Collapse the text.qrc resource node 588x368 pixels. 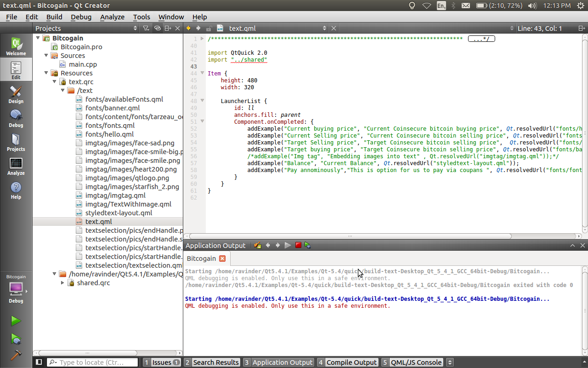point(54,82)
